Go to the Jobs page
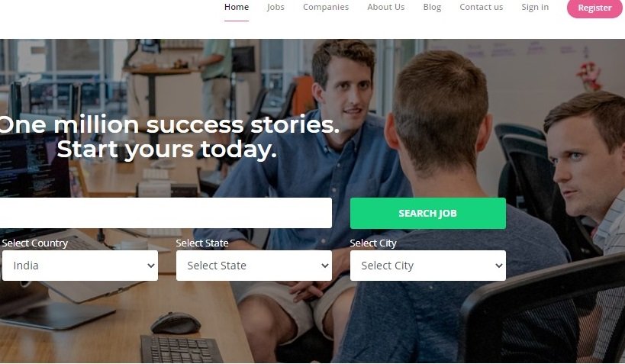 (x=275, y=7)
